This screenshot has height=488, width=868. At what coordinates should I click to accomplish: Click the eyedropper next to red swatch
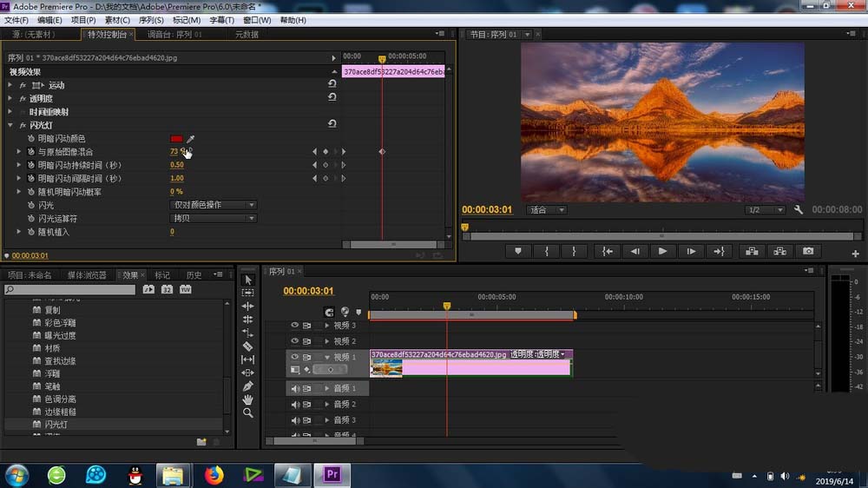tap(190, 138)
